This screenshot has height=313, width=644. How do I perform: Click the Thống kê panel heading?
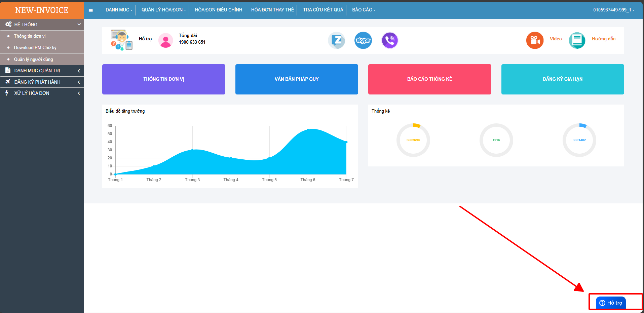pyautogui.click(x=381, y=111)
